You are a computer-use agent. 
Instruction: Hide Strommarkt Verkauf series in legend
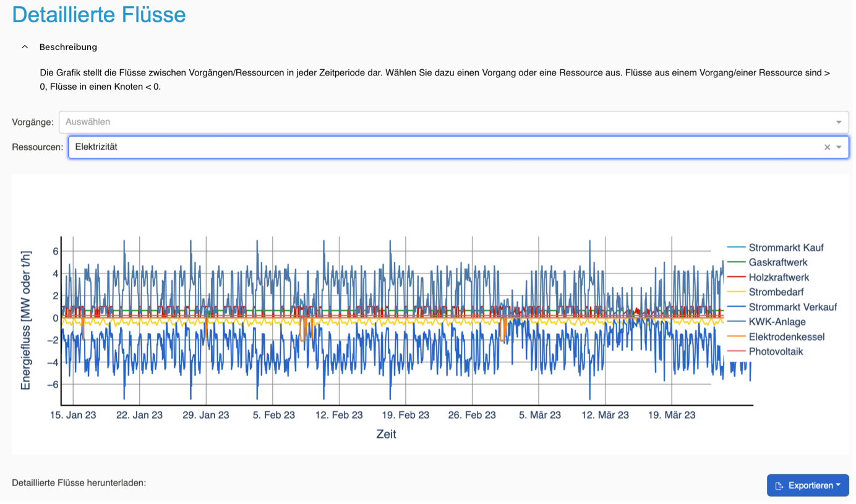792,307
